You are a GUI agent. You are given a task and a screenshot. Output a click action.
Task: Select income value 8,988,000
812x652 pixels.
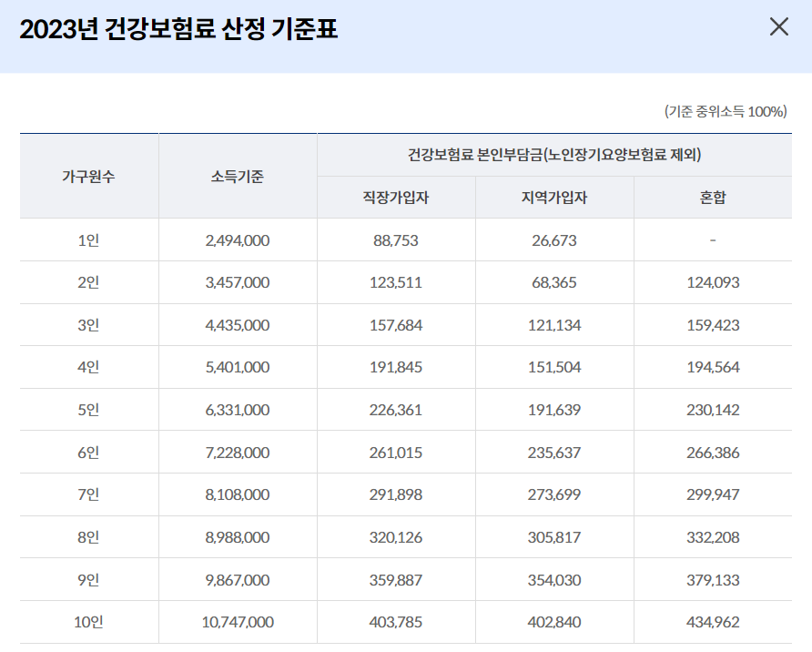[238, 537]
